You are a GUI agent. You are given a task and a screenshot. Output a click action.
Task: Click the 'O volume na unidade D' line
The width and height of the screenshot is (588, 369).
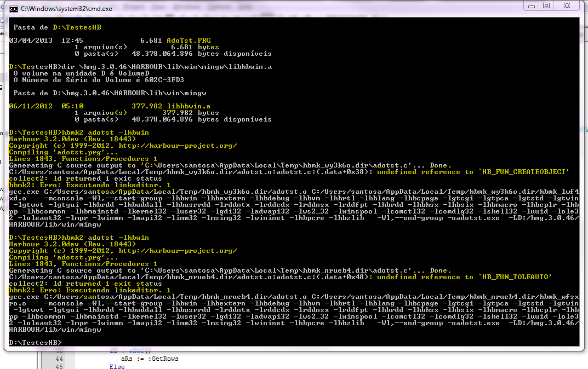(81, 73)
